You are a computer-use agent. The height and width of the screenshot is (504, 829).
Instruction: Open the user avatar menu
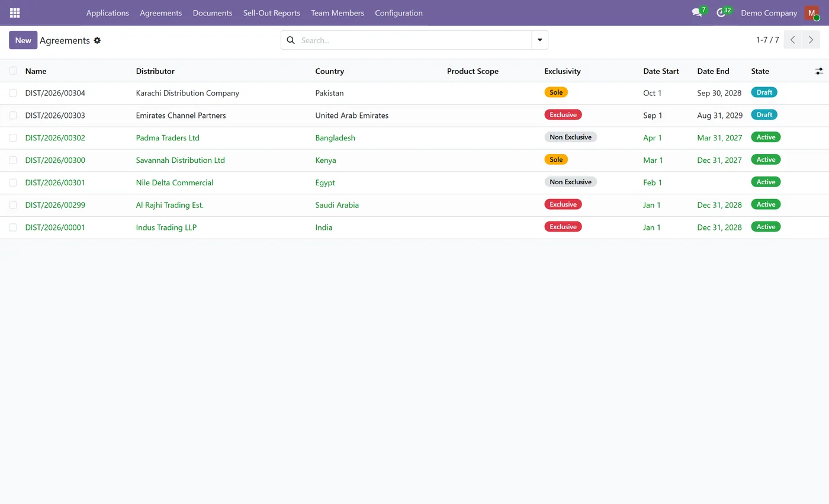point(811,12)
